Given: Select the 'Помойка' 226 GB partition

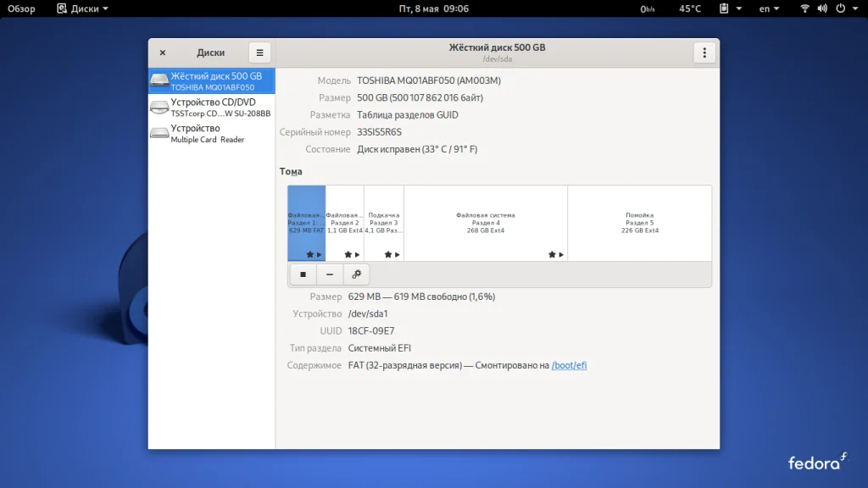Looking at the screenshot, I should [639, 223].
